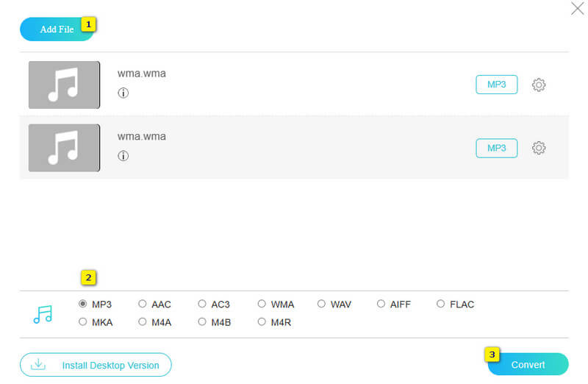Click the audio format music note icon
588x384 pixels.
(x=43, y=314)
